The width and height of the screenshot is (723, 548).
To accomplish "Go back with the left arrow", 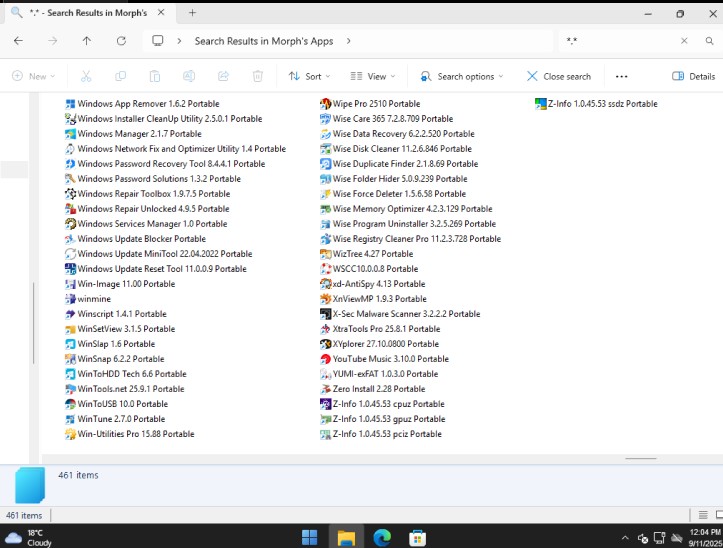I will pos(18,41).
